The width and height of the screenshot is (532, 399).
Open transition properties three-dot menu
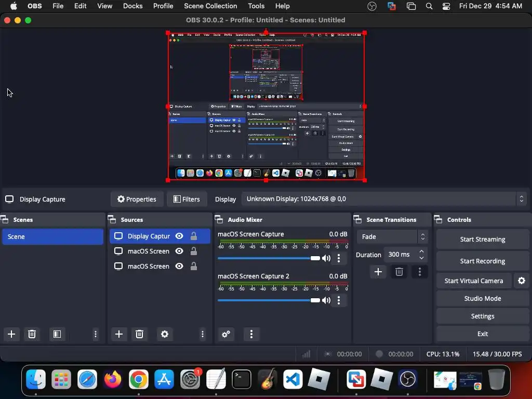click(x=420, y=272)
